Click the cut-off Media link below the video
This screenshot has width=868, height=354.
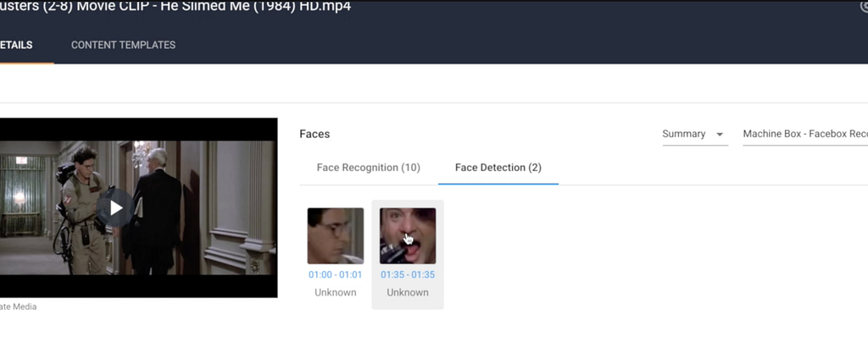point(19,307)
